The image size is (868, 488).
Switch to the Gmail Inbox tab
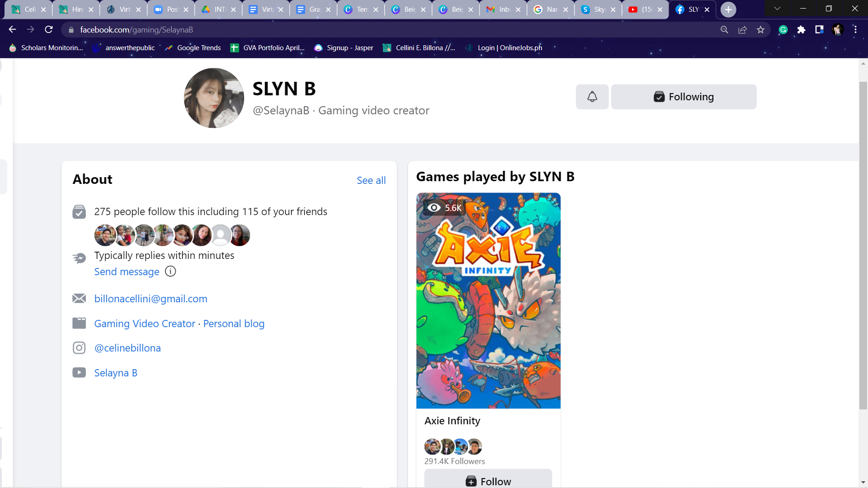click(500, 9)
